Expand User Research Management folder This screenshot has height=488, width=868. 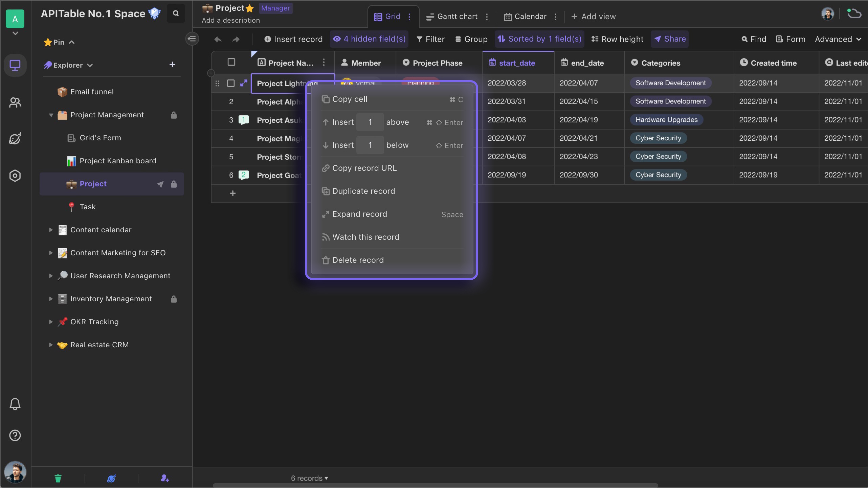point(51,276)
